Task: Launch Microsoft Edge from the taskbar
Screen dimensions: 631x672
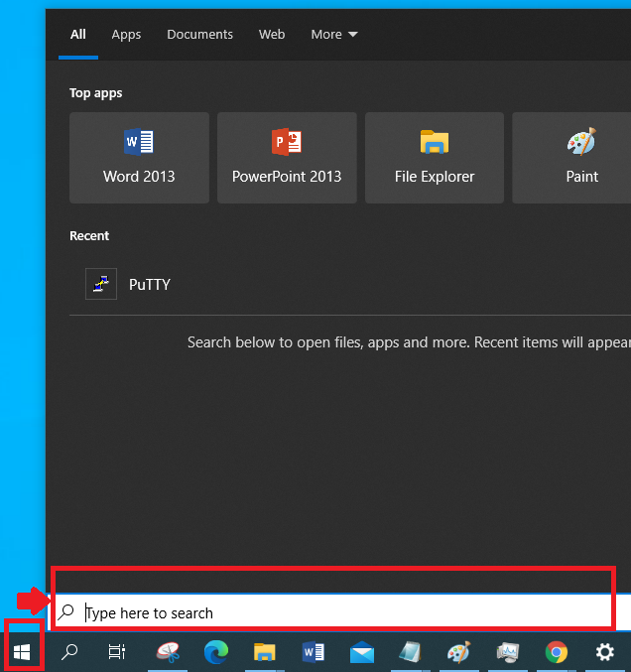Action: (216, 652)
